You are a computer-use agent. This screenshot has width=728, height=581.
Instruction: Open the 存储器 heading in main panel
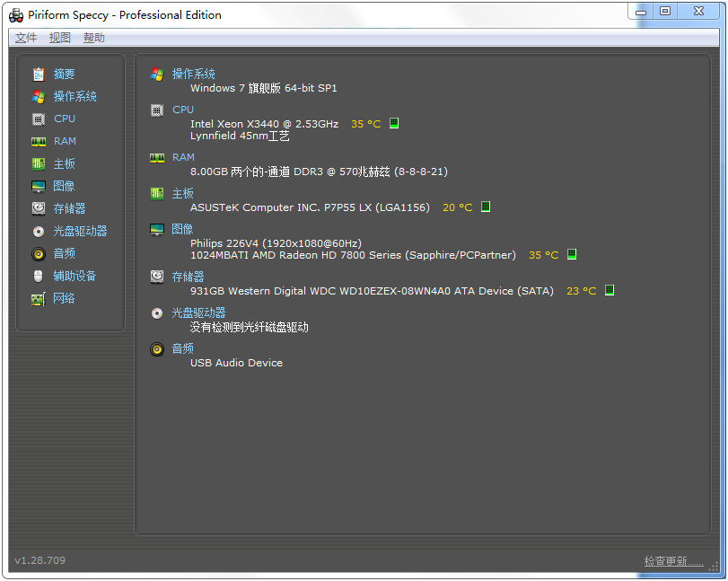click(x=188, y=277)
